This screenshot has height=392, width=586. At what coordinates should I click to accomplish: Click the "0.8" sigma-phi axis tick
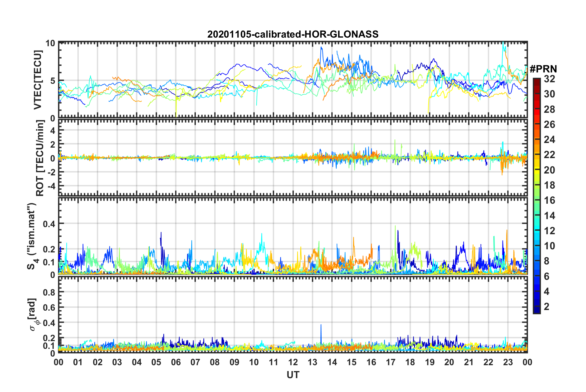(x=49, y=292)
